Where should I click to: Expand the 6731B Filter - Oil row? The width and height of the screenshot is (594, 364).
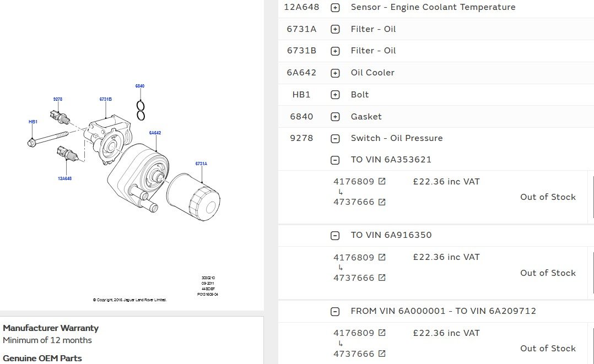click(335, 51)
